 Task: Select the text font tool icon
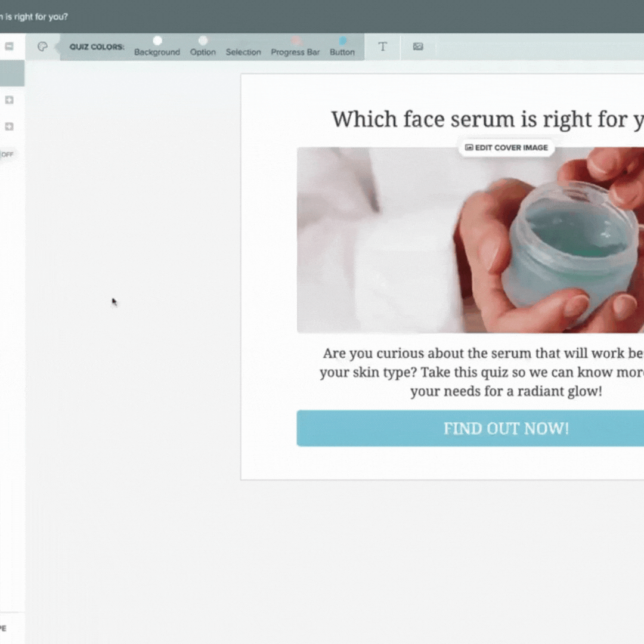click(382, 47)
